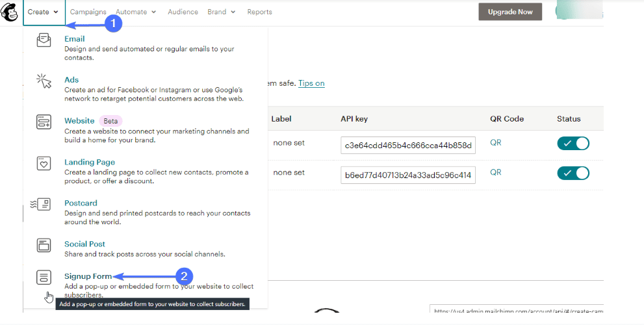
Task: Open the Audience nav item
Action: 183,12
